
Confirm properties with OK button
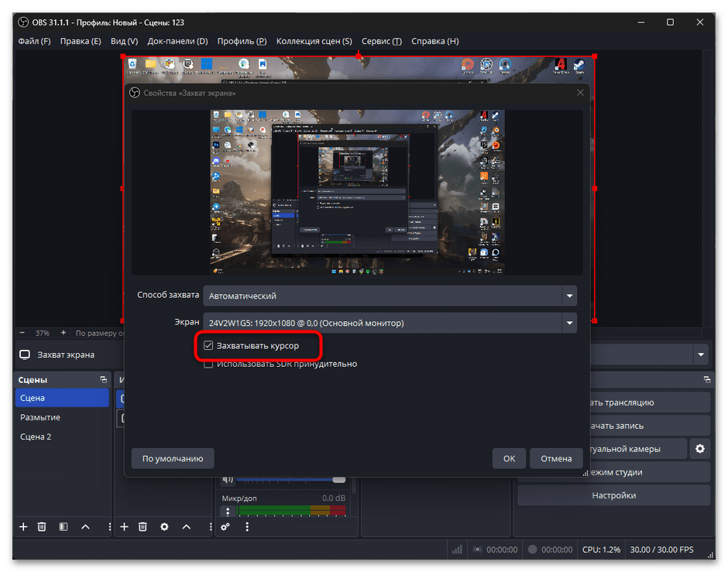coord(509,458)
